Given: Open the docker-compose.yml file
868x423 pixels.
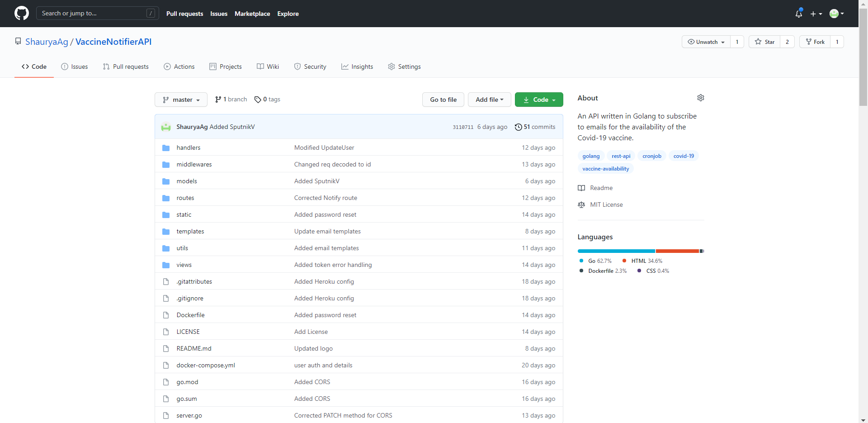Looking at the screenshot, I should pos(206,365).
